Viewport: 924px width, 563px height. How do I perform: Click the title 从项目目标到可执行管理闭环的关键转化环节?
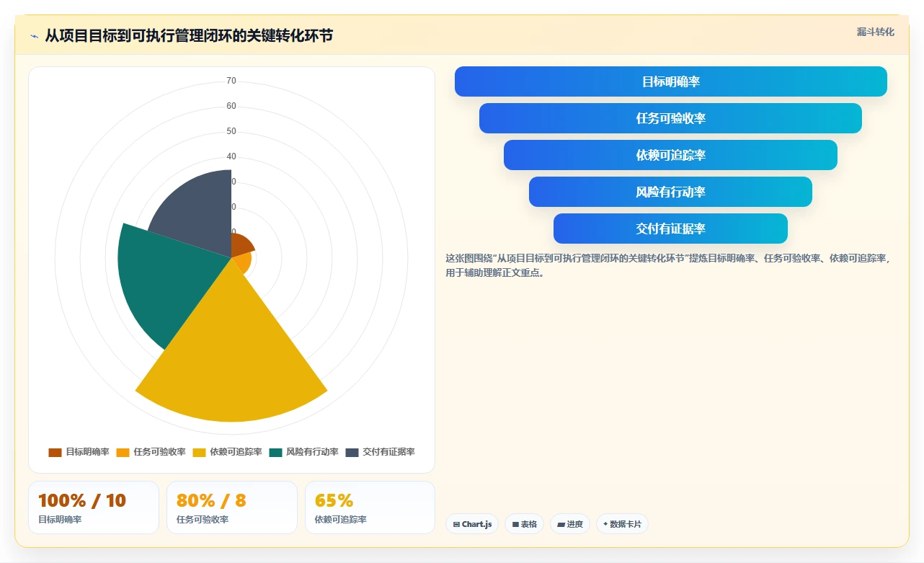[189, 35]
